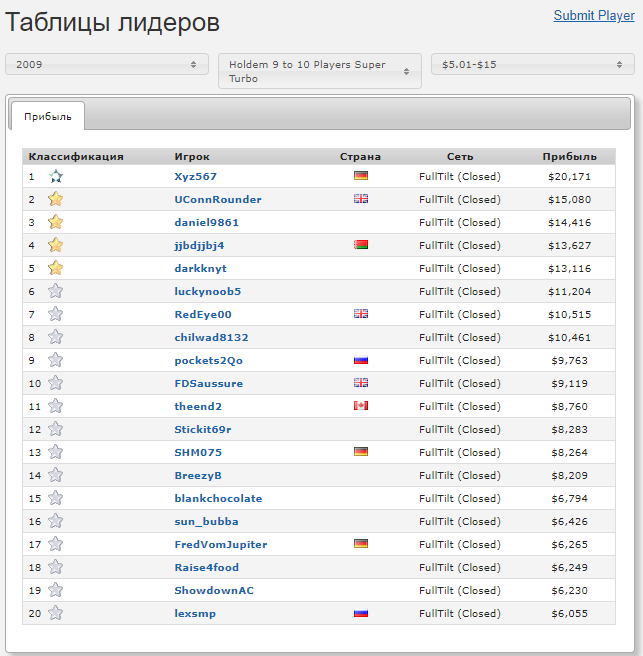Open player profile BreezyB
Image resolution: width=643 pixels, height=656 pixels.
[198, 476]
